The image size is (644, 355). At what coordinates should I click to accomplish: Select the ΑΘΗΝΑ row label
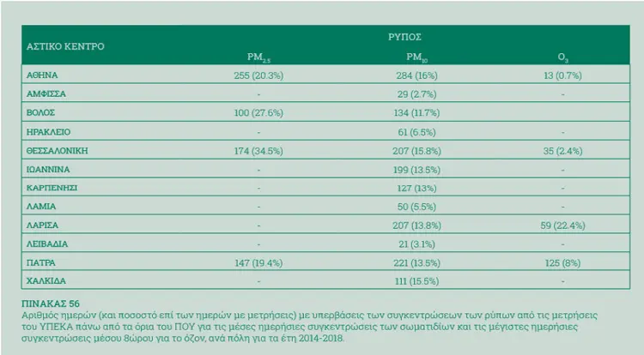tap(42, 75)
